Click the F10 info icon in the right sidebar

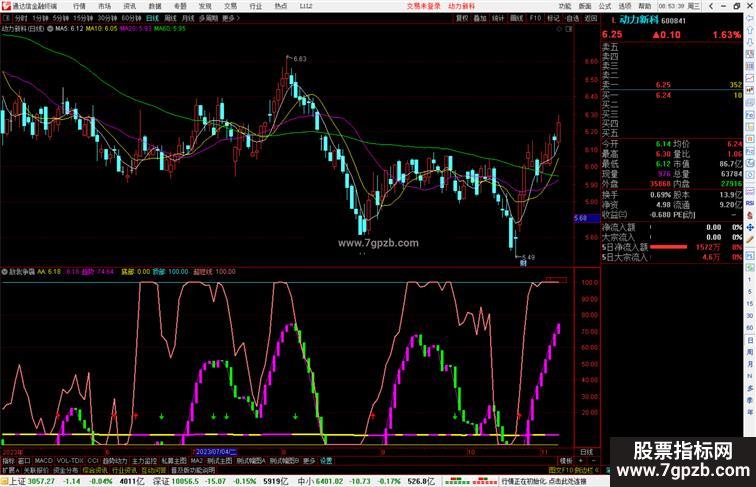click(x=750, y=115)
